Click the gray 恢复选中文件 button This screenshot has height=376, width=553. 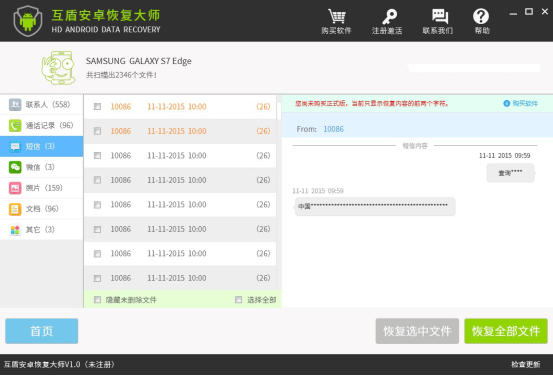[x=417, y=331]
